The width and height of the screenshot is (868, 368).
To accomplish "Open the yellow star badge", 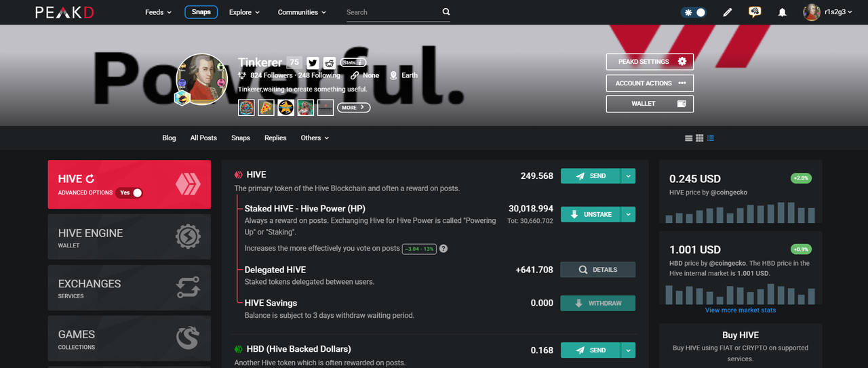I will (286, 107).
